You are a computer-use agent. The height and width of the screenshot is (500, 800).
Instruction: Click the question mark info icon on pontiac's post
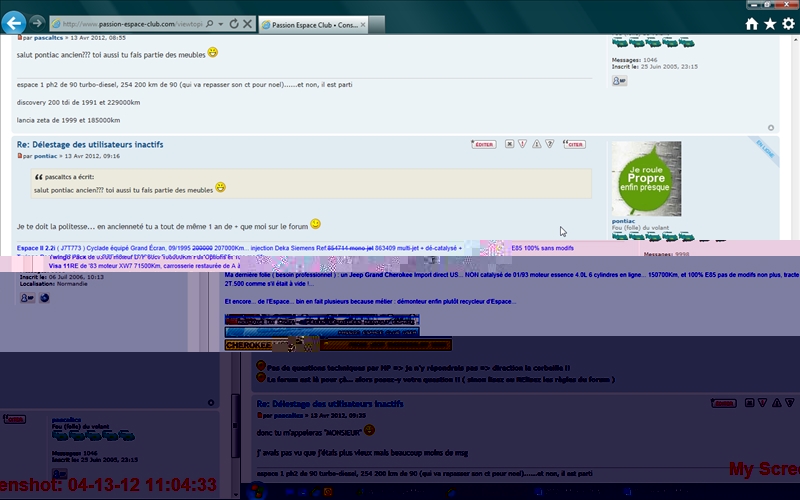point(550,144)
